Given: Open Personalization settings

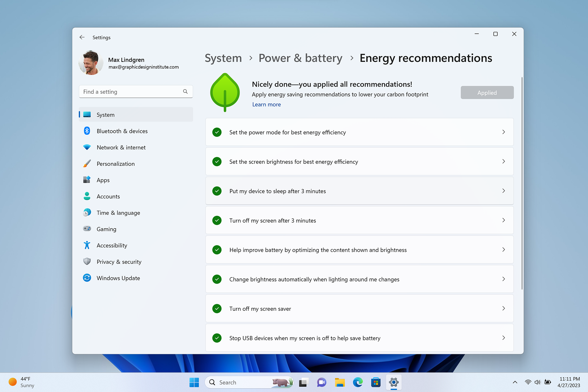Looking at the screenshot, I should (115, 163).
